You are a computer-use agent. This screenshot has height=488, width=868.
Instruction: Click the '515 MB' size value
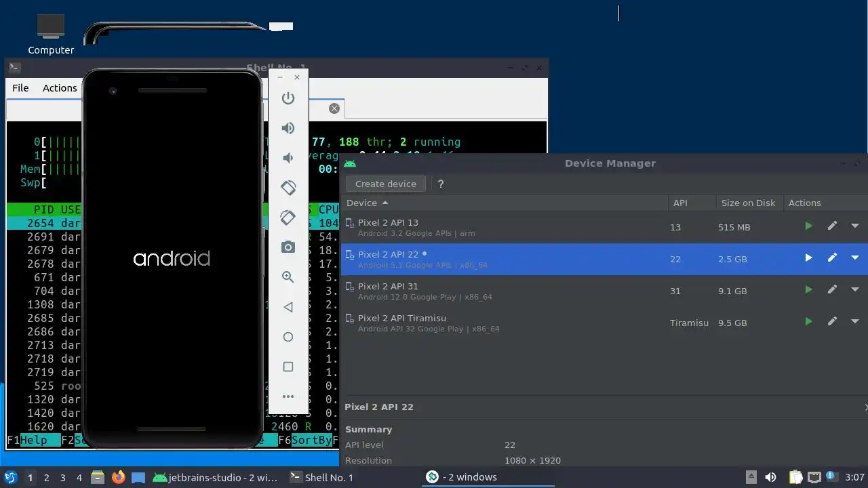point(734,227)
